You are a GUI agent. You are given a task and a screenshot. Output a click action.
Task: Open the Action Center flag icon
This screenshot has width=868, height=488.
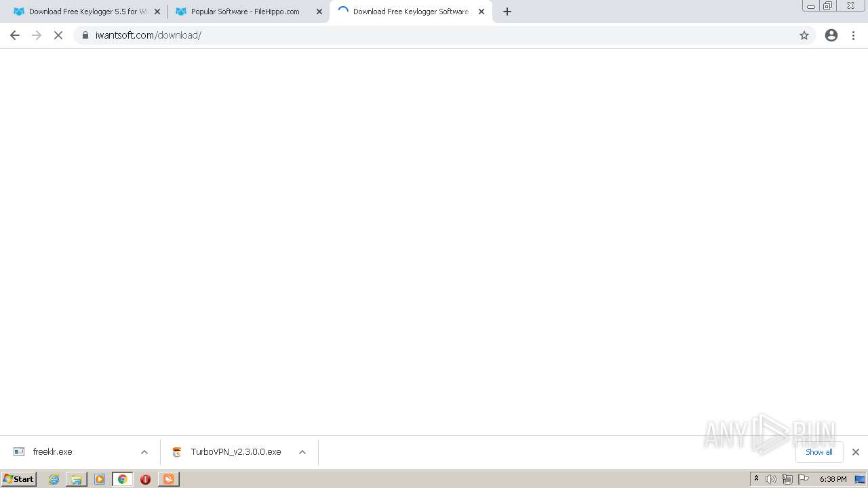(804, 479)
